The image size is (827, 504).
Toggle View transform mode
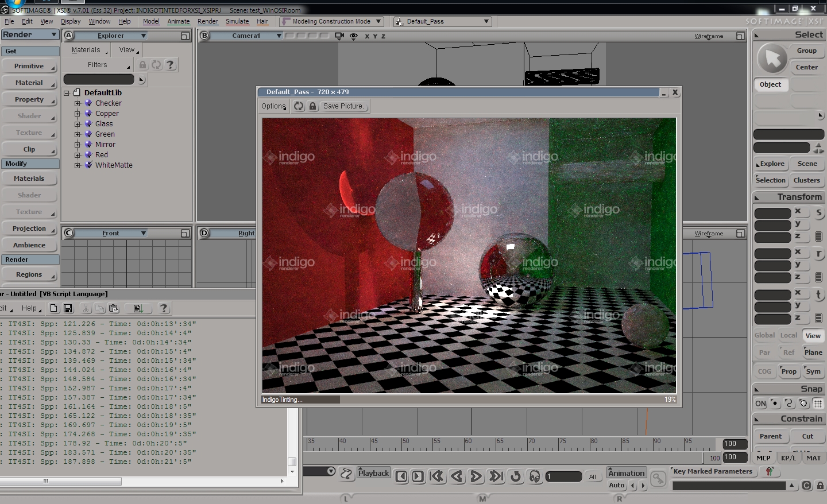point(813,336)
